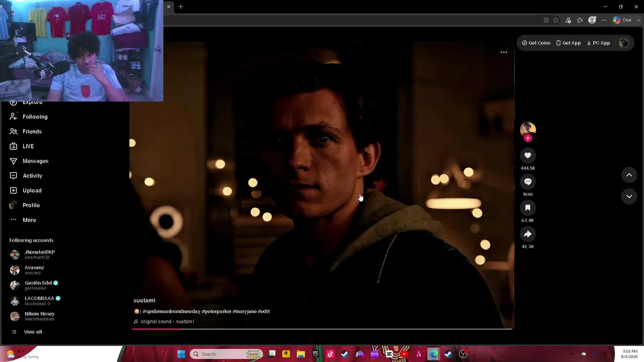Open the browser favorites list icon
Viewport: 644px width, 362px height.
580,20
